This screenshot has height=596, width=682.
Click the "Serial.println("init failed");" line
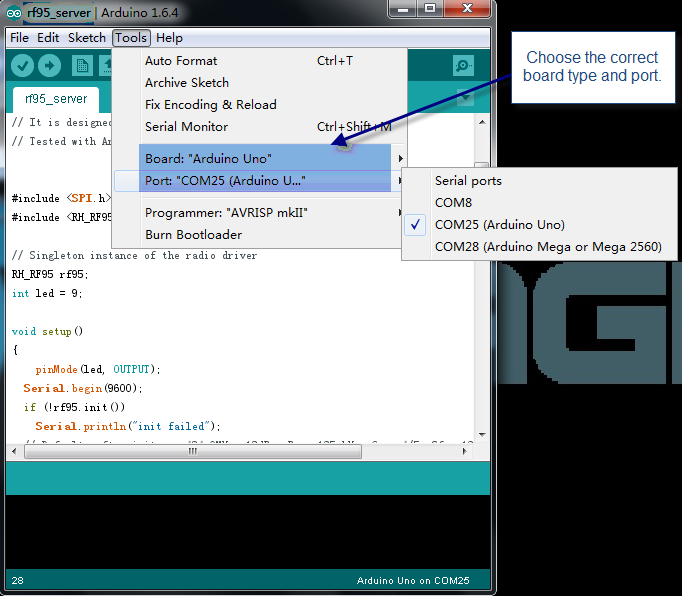click(x=128, y=426)
